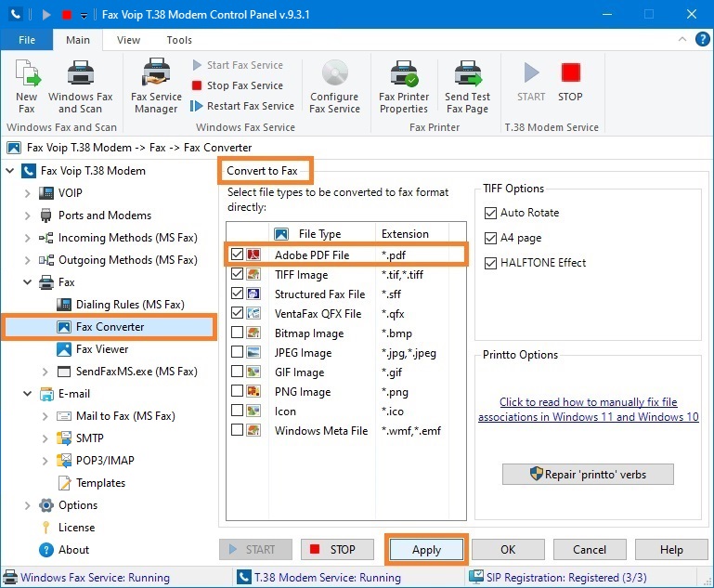Image resolution: width=714 pixels, height=588 pixels.
Task: Open Configure Fax Service
Action: [x=334, y=86]
